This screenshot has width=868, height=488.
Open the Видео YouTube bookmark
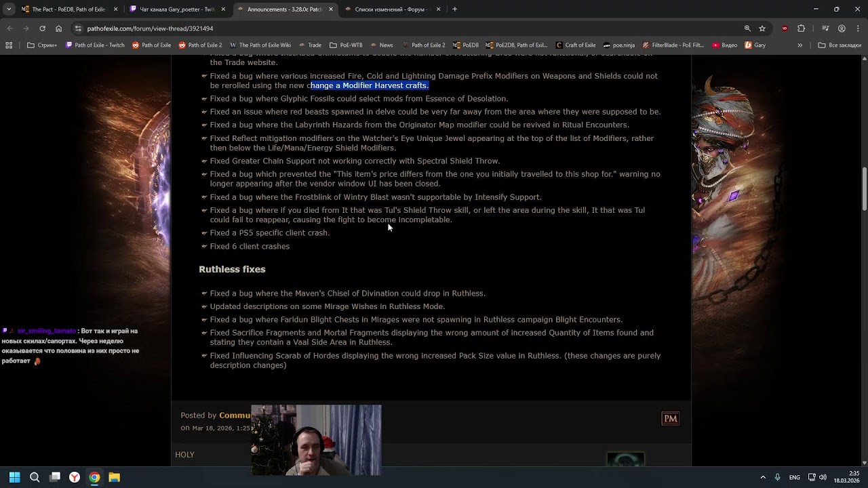(x=725, y=45)
